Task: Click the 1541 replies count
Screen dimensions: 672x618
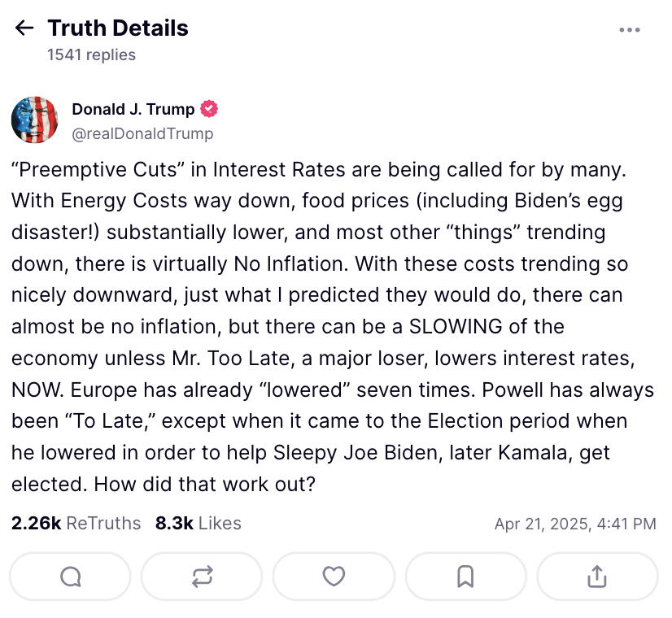Action: point(91,54)
